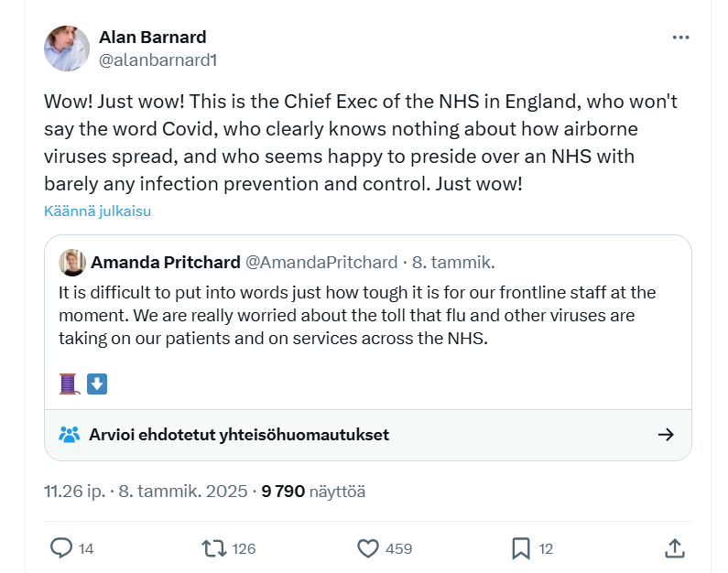Bookmark this post
This screenshot has height=573, width=728.
click(x=521, y=548)
